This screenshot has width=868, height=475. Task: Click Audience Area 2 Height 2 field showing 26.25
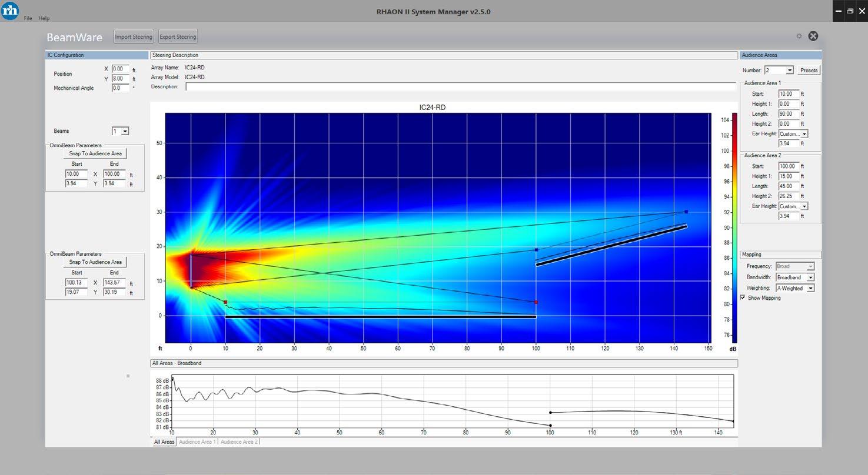tap(789, 196)
